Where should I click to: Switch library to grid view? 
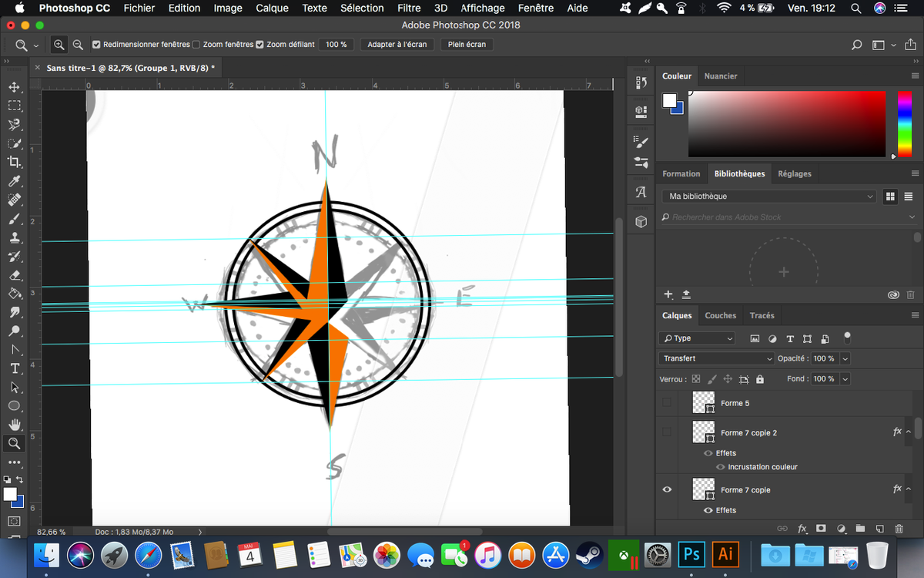(x=890, y=197)
